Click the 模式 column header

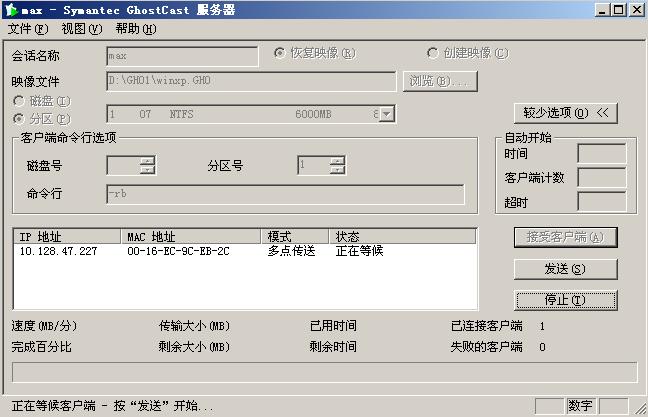[x=295, y=236]
